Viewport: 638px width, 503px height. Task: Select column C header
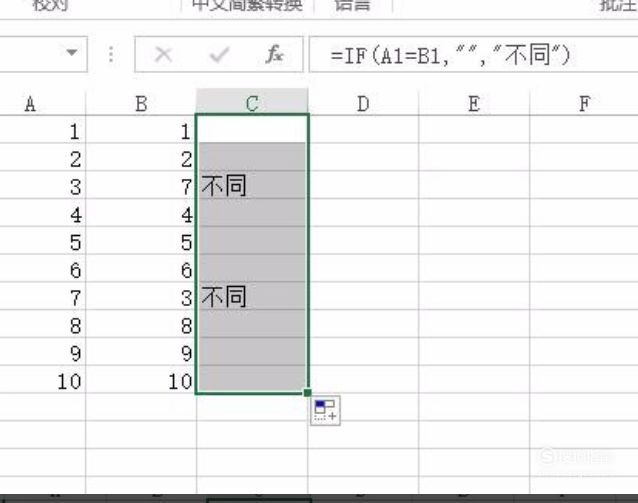(252, 103)
